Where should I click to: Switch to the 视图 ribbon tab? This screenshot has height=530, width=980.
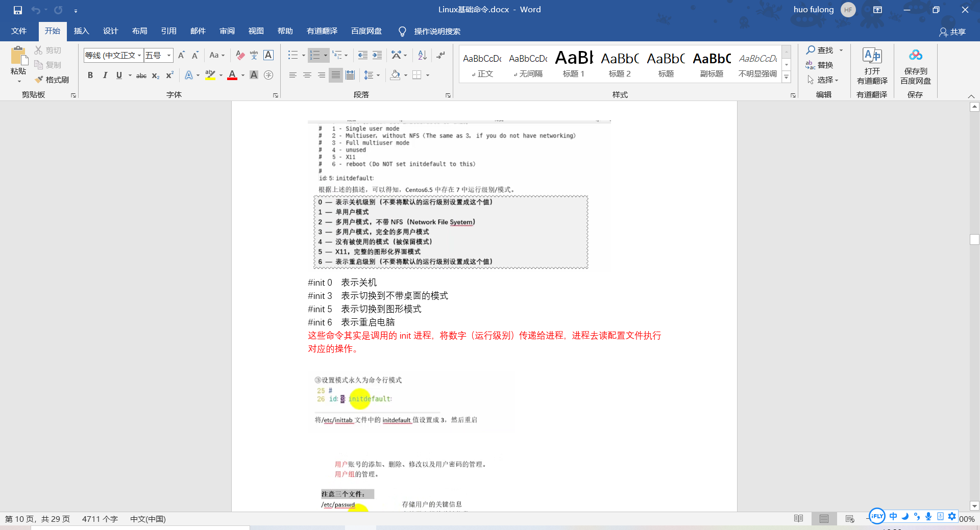256,31
